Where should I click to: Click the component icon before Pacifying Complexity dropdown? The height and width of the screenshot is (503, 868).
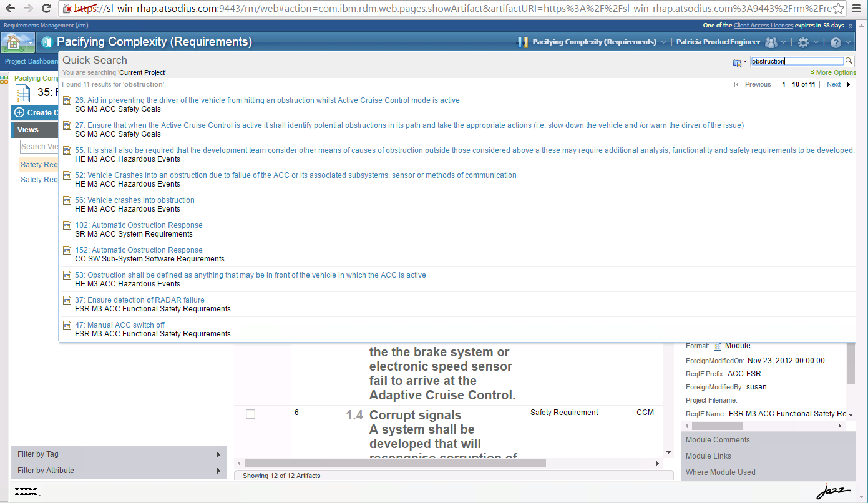click(523, 42)
